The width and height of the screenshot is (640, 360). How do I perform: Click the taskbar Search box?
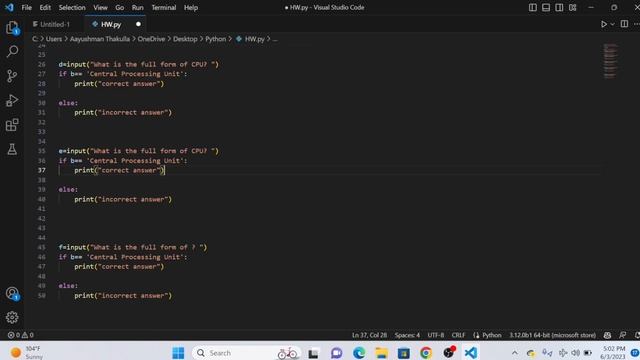pos(246,353)
